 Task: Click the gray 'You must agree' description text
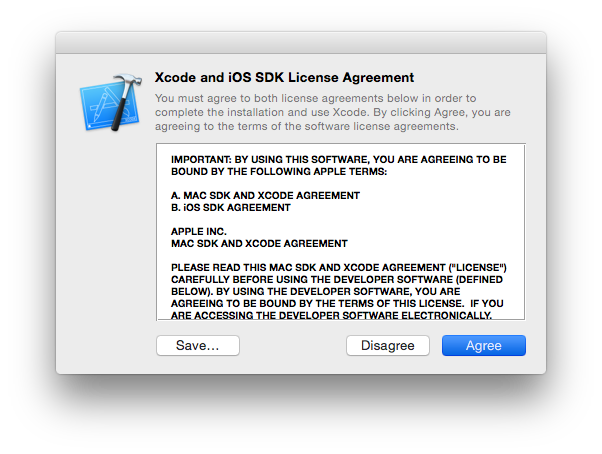[333, 112]
